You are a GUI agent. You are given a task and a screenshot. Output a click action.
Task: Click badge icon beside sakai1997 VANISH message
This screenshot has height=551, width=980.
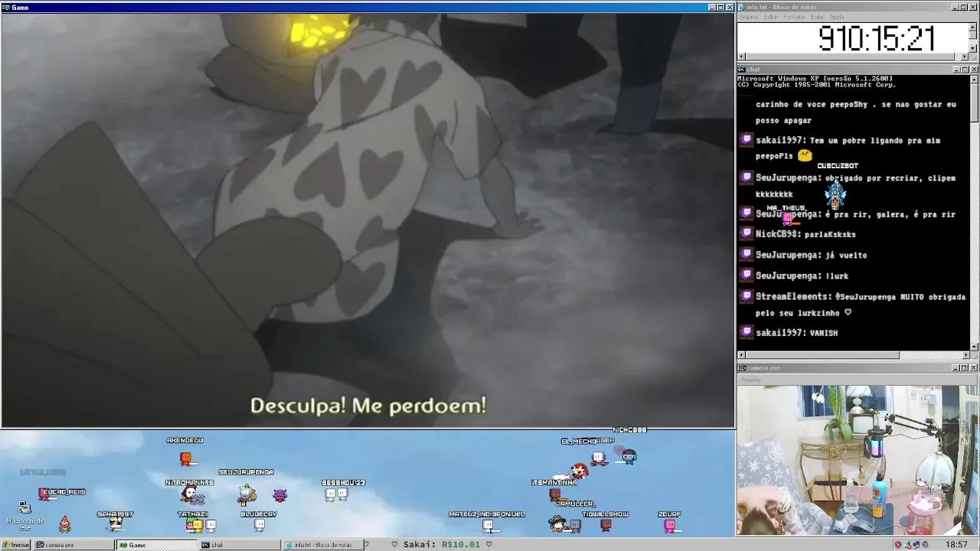[x=747, y=332]
